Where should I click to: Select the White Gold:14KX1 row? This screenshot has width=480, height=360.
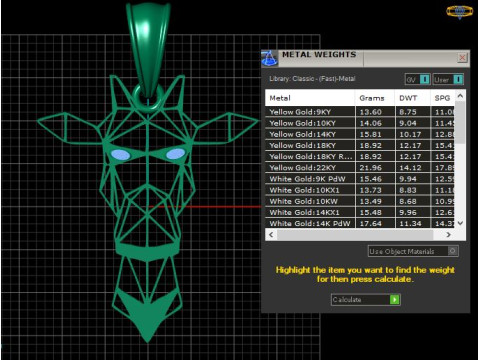pos(360,212)
